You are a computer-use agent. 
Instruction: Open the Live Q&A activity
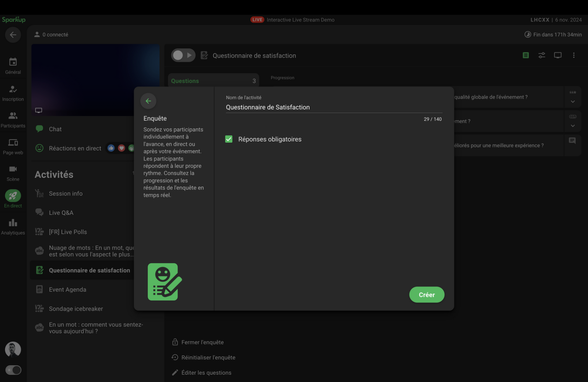(x=61, y=213)
